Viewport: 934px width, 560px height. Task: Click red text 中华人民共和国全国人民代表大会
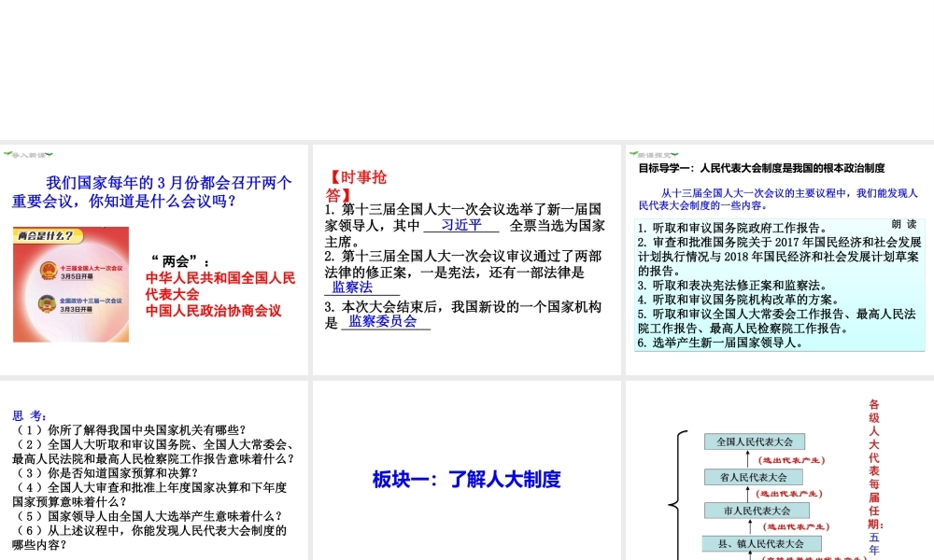219,286
